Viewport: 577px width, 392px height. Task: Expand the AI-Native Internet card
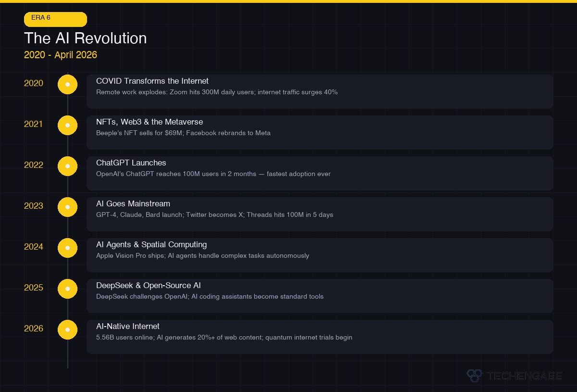coord(320,337)
